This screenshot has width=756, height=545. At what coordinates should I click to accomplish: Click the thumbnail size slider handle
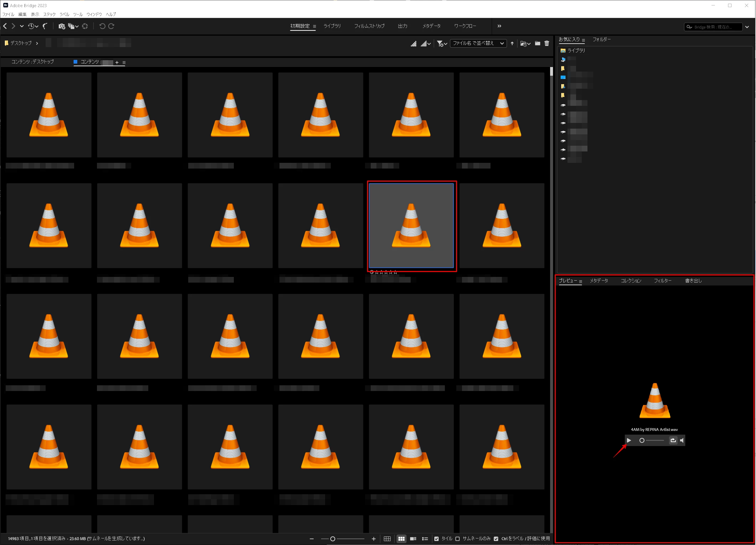tap(332, 539)
